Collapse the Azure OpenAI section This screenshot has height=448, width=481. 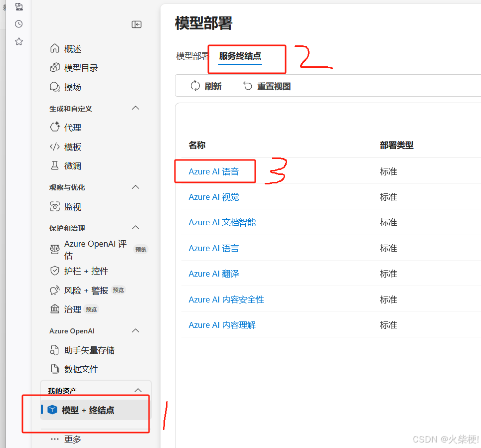point(135,330)
